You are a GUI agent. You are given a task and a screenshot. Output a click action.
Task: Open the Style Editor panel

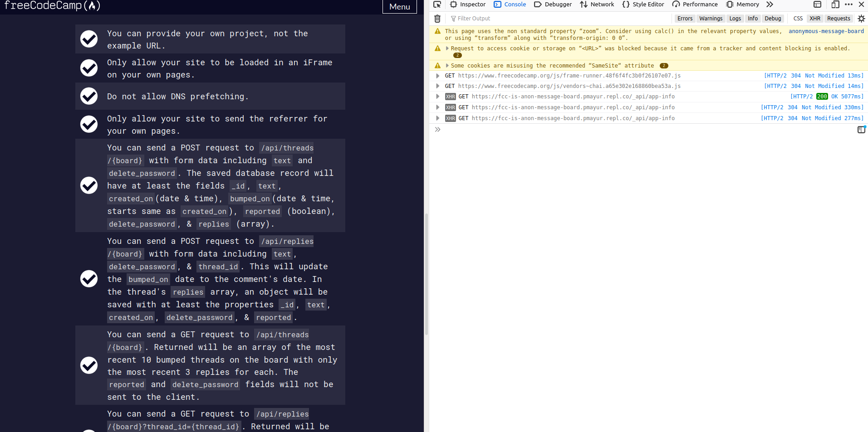[643, 4]
